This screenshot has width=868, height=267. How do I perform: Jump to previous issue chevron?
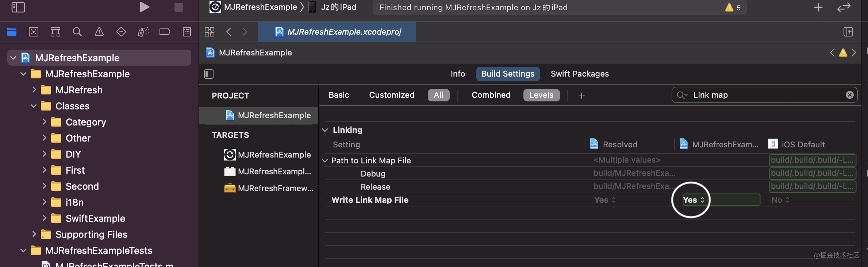click(832, 53)
